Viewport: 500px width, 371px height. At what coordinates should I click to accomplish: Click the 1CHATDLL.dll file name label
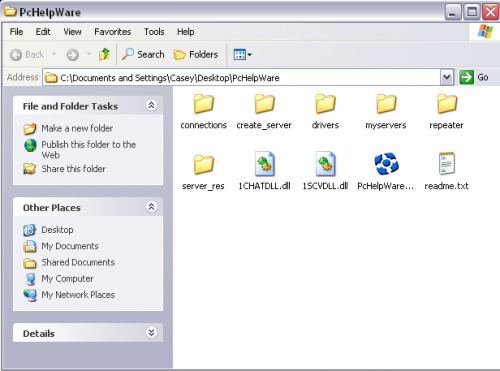tap(264, 186)
